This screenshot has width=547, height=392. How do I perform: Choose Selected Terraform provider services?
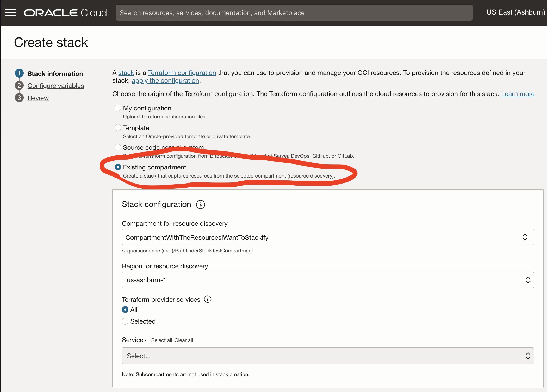click(x=125, y=321)
